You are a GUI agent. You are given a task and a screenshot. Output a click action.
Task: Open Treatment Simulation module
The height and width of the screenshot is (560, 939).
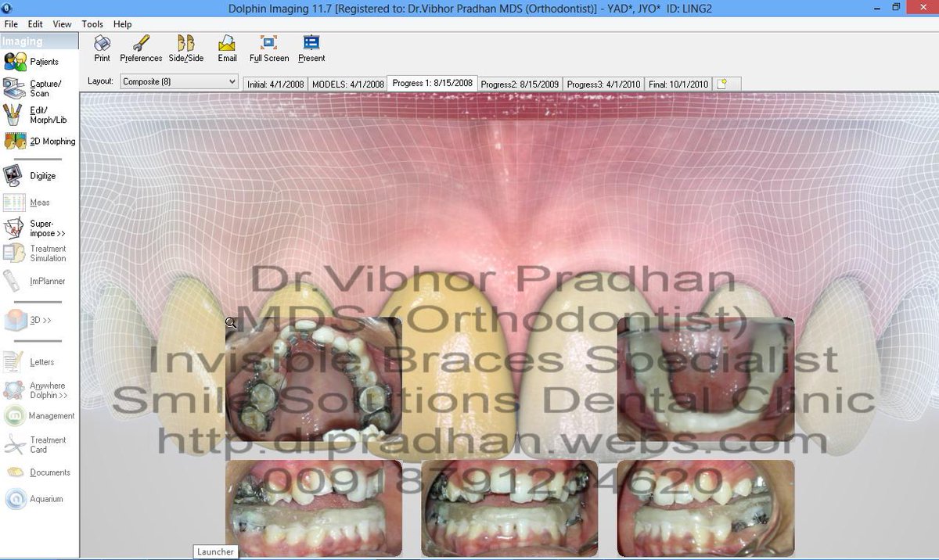coord(35,253)
